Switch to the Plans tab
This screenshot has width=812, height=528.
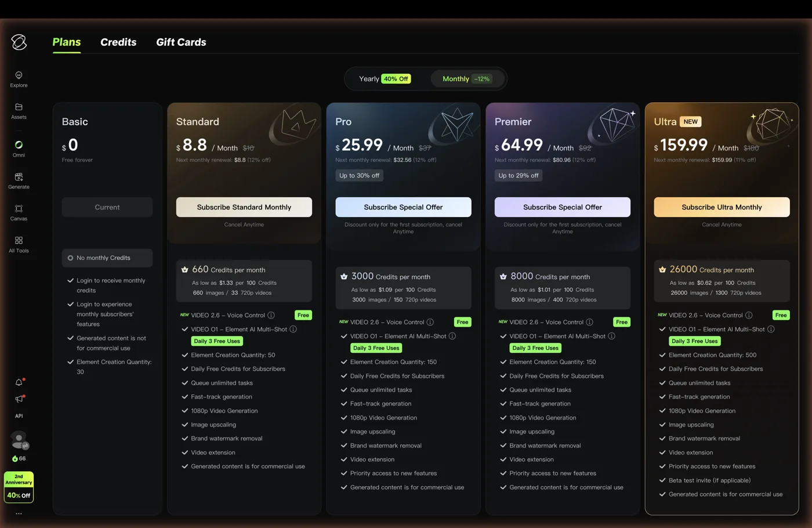[67, 42]
